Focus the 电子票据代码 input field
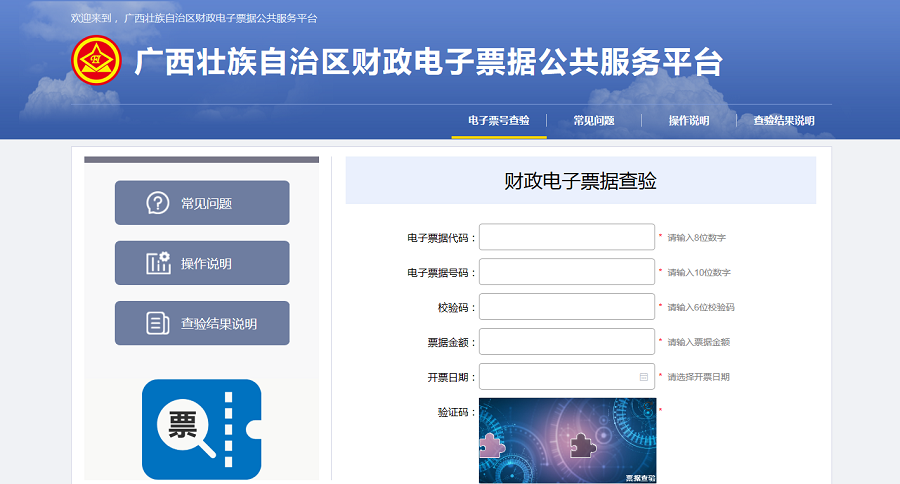Viewport: 900px width, 484px height. coord(566,237)
